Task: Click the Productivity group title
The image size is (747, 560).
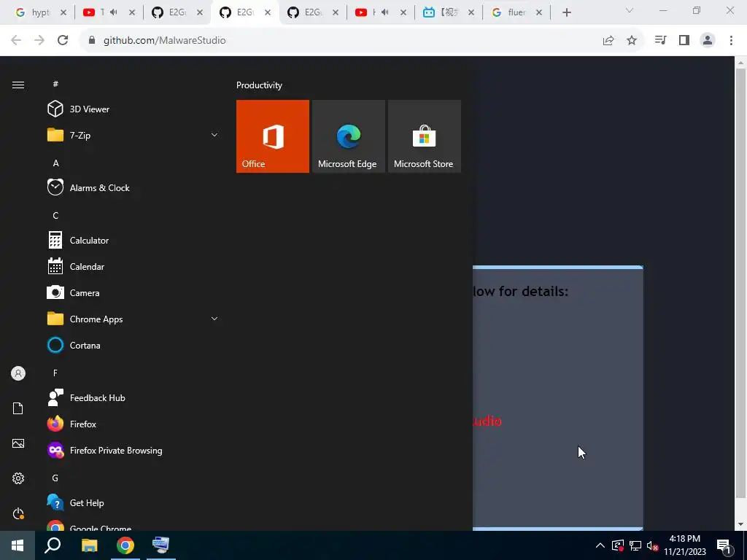Action: 259,85
